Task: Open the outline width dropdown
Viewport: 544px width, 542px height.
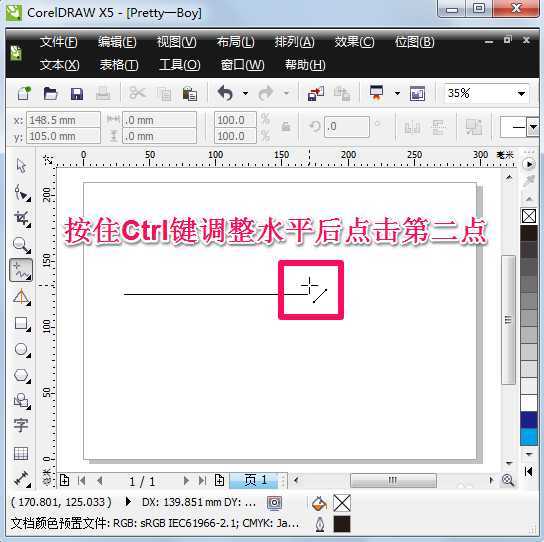Action: pyautogui.click(x=533, y=127)
